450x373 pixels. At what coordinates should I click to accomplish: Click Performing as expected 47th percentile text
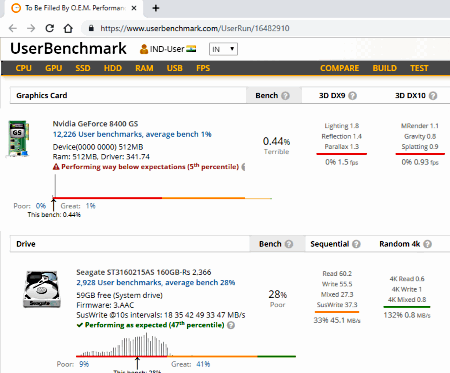(155, 325)
